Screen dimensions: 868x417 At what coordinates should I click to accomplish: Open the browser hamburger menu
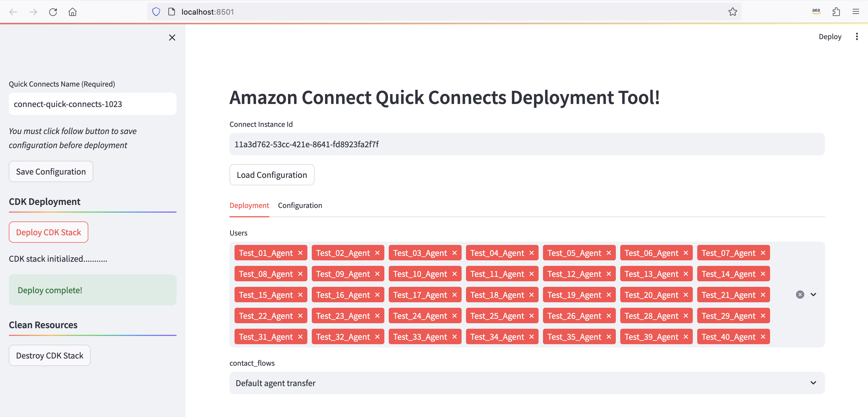point(856,12)
